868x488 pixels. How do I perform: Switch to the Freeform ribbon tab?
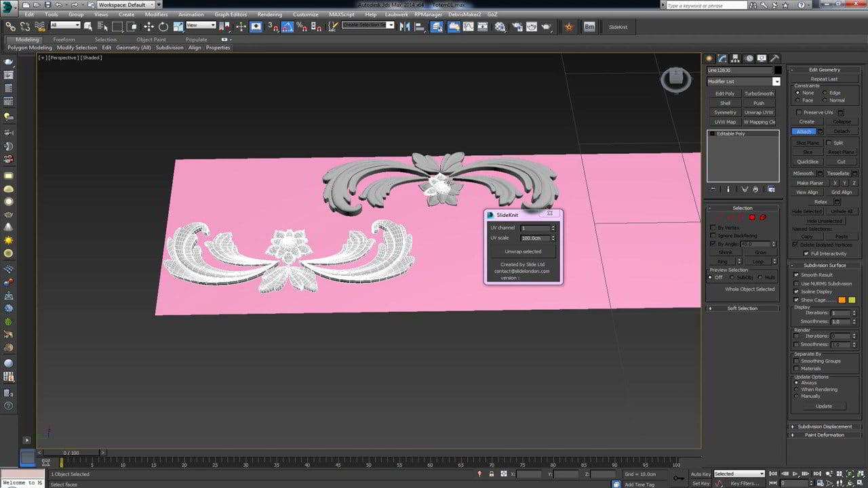tap(64, 39)
